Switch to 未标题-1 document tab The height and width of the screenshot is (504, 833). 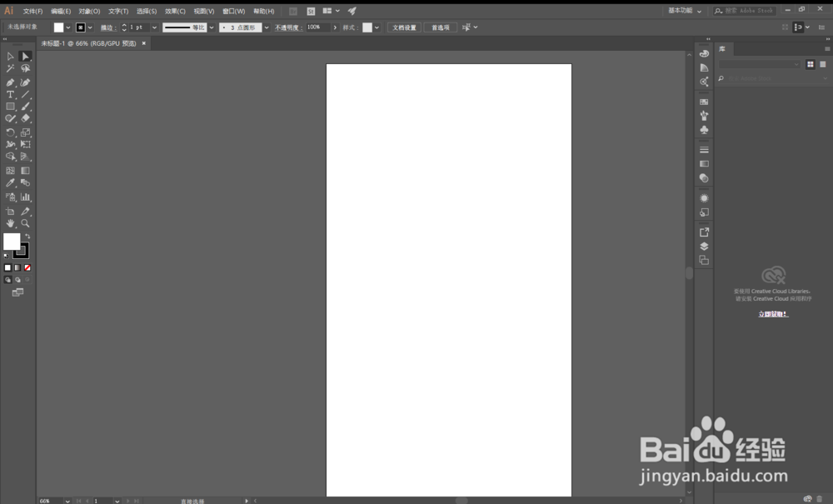89,43
